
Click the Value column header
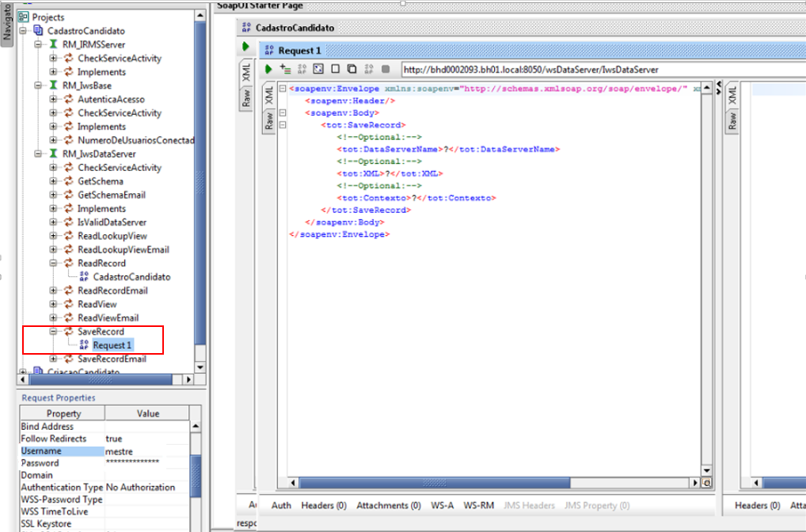(147, 413)
